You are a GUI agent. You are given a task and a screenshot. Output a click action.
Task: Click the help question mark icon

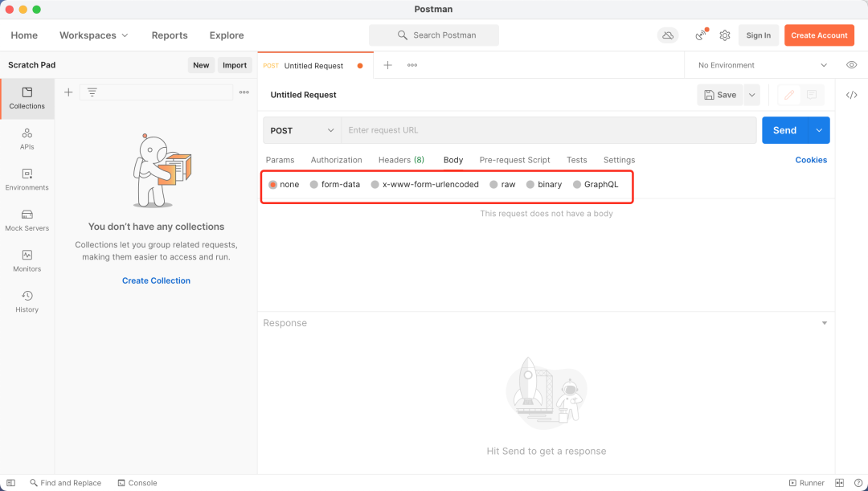pos(858,483)
